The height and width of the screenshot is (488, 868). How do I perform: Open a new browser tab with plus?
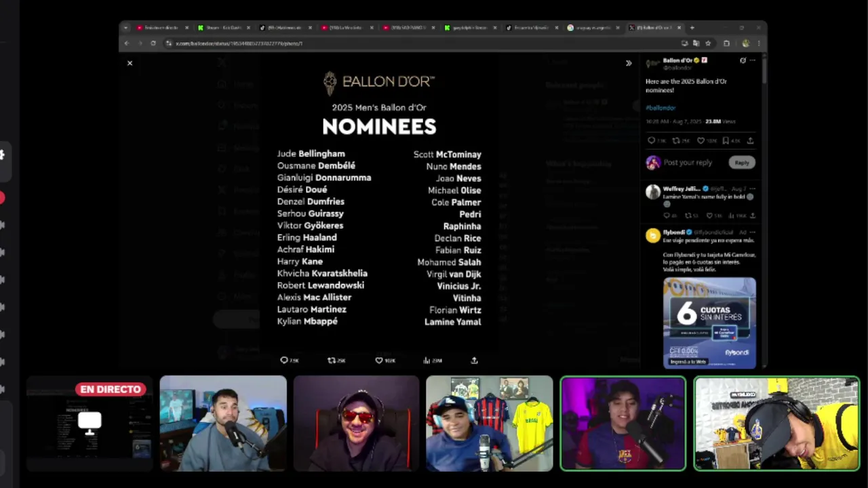[x=692, y=28]
